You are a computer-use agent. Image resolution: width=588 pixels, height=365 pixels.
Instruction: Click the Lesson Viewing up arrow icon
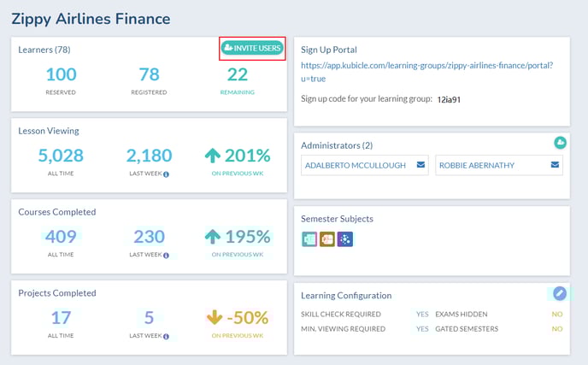[x=213, y=156]
